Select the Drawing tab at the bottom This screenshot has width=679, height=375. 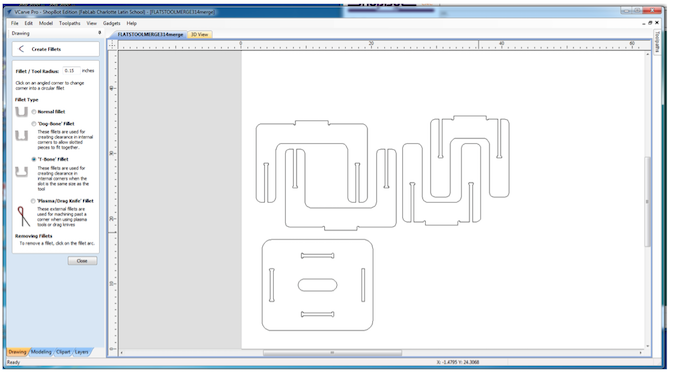coord(17,352)
